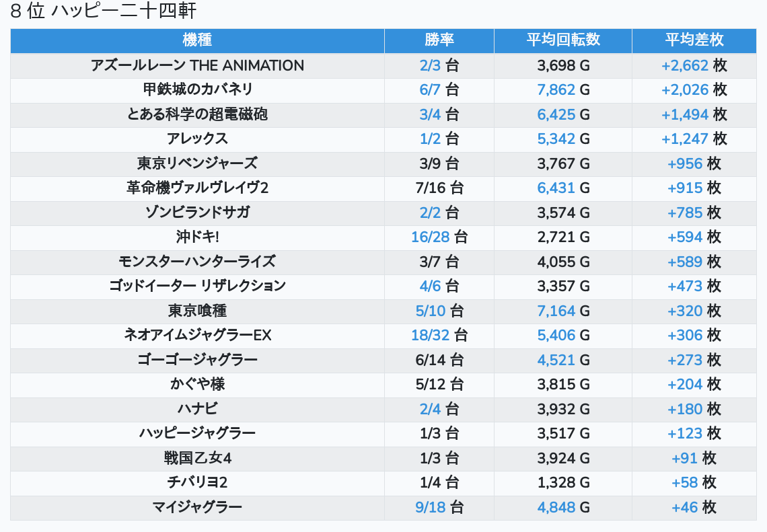Screen dimensions: 767x532
Task: Open the アレックス machine entry
Action: click(197, 139)
